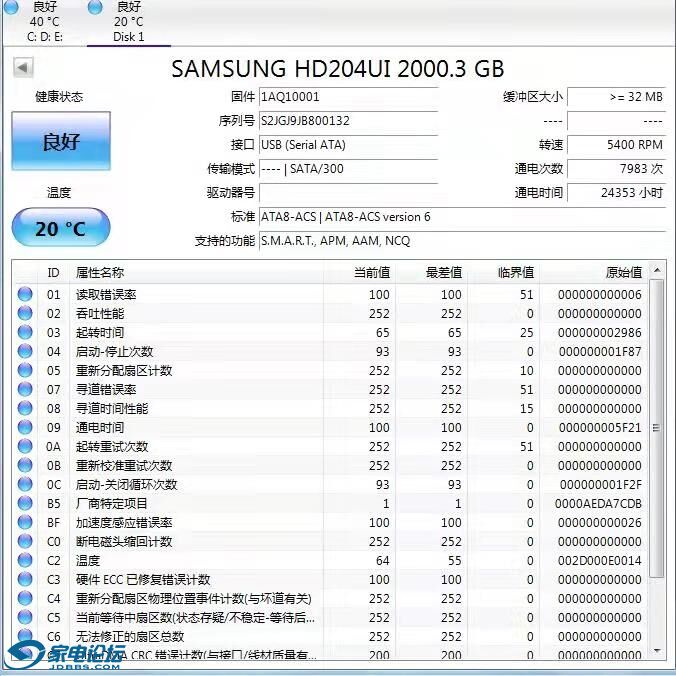
Task: Click the 良好 health status button
Action: 61,141
